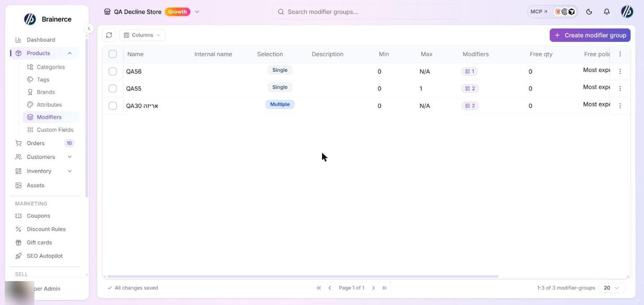
Task: Click the modifiers count badge for QA55
Action: pyautogui.click(x=470, y=88)
